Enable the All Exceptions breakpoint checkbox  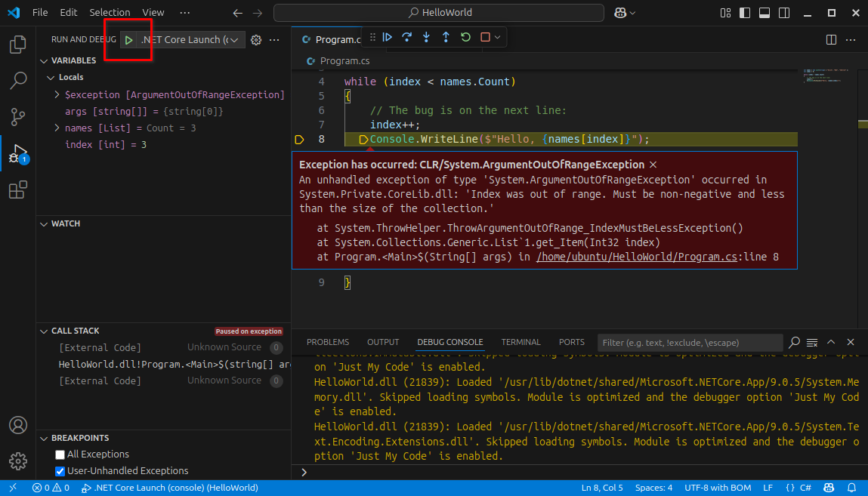point(60,454)
